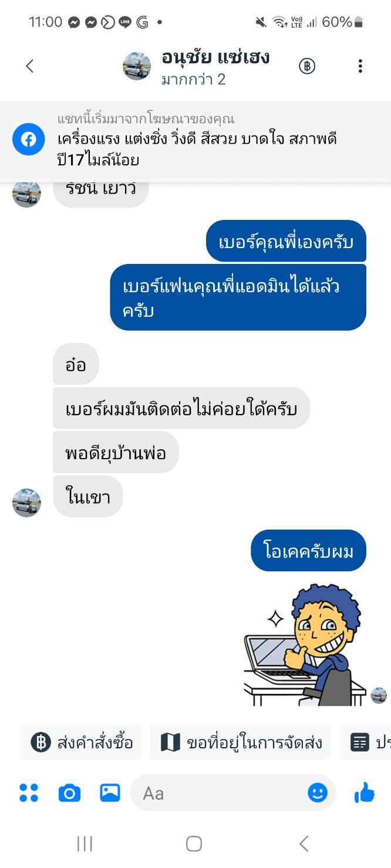Image resolution: width=391 pixels, height=868 pixels.
Task: Tap the partially visible third quick action chip
Action: coord(365,742)
